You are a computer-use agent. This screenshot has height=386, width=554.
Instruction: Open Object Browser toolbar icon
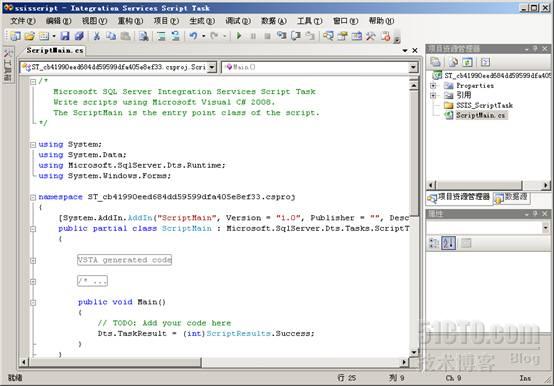pos(356,36)
